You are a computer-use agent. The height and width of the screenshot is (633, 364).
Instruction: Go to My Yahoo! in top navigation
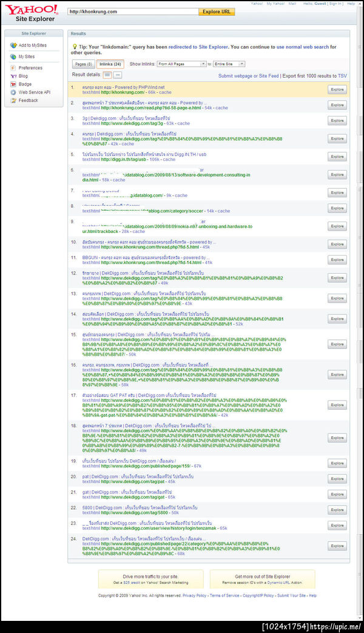click(275, 3)
